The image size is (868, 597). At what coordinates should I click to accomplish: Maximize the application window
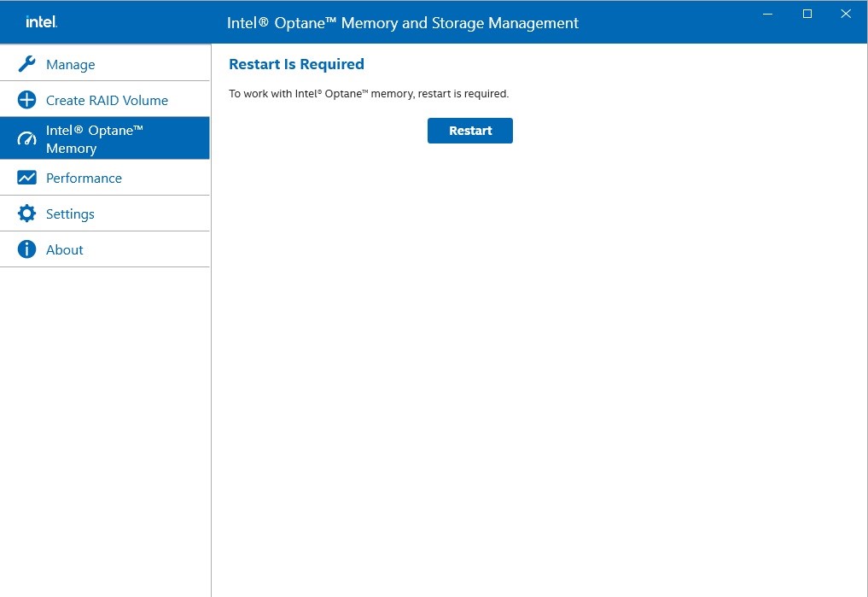pyautogui.click(x=807, y=14)
